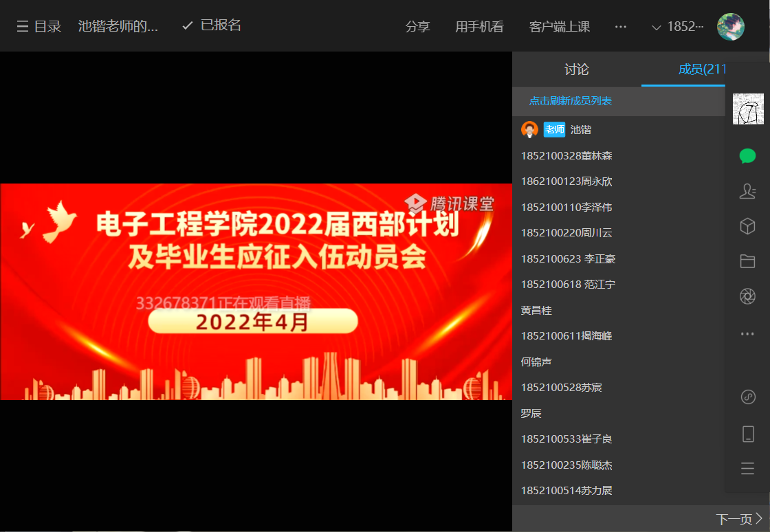Select teacher 池锴 in member list

tap(580, 129)
